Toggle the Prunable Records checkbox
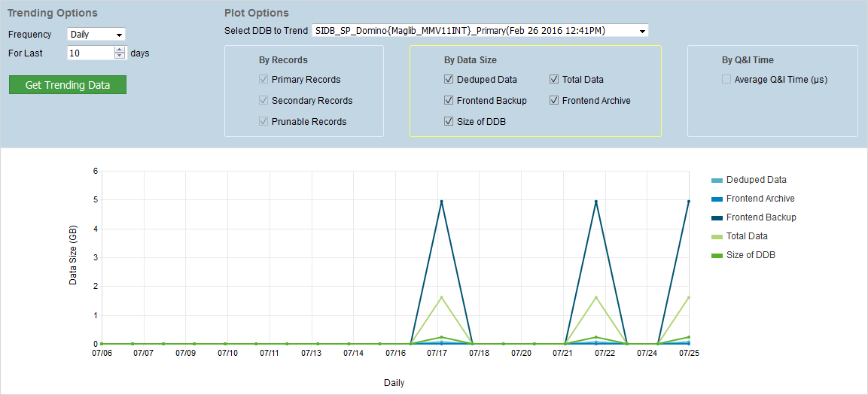Image resolution: width=868 pixels, height=395 pixels. tap(263, 122)
